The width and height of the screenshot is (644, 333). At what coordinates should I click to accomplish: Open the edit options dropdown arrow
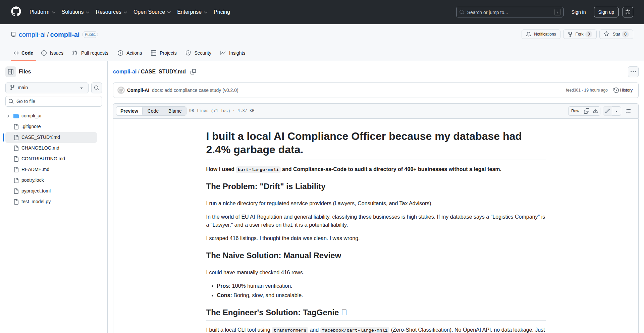pos(616,111)
